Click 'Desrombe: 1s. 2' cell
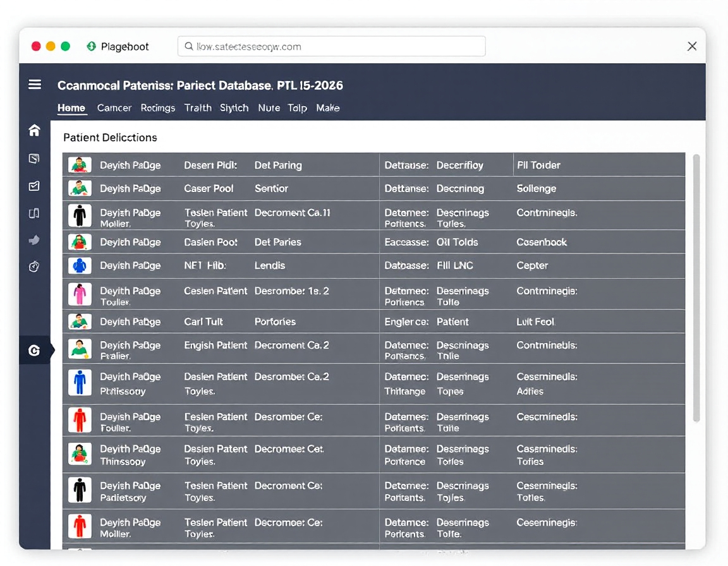The height and width of the screenshot is (566, 728). point(291,291)
